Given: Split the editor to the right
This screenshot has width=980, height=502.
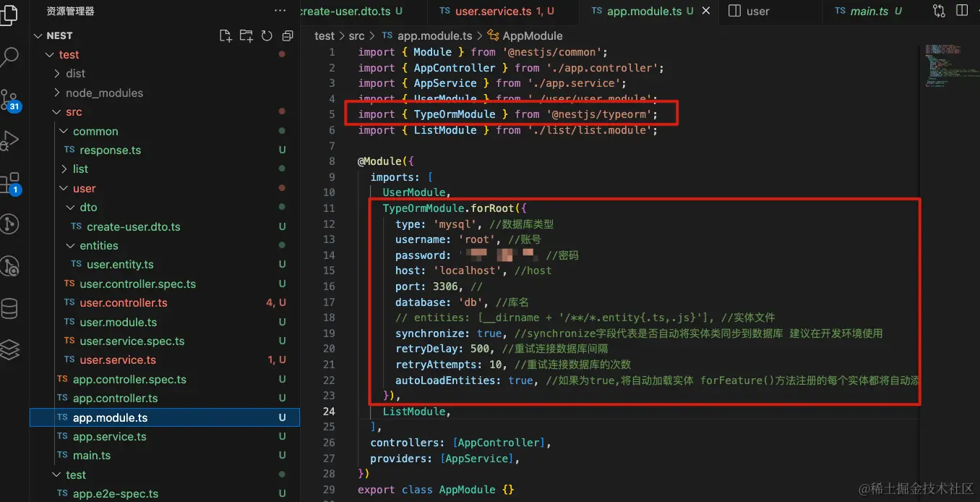Looking at the screenshot, I should 961,11.
